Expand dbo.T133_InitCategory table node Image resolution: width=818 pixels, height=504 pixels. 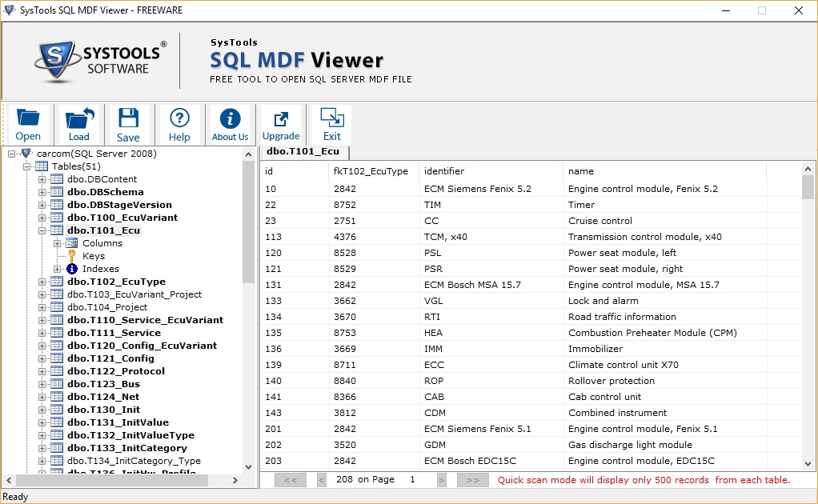click(x=42, y=448)
